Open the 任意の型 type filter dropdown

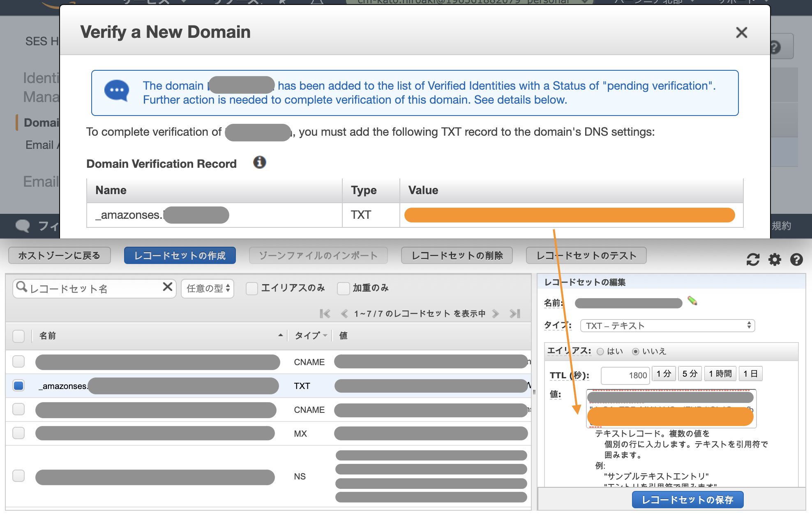click(x=208, y=288)
